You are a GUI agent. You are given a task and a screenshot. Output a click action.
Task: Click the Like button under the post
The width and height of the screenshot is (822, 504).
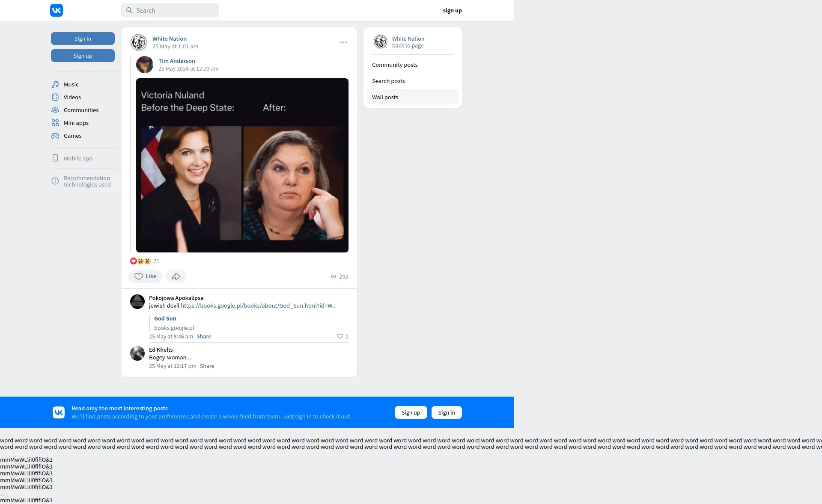click(145, 276)
